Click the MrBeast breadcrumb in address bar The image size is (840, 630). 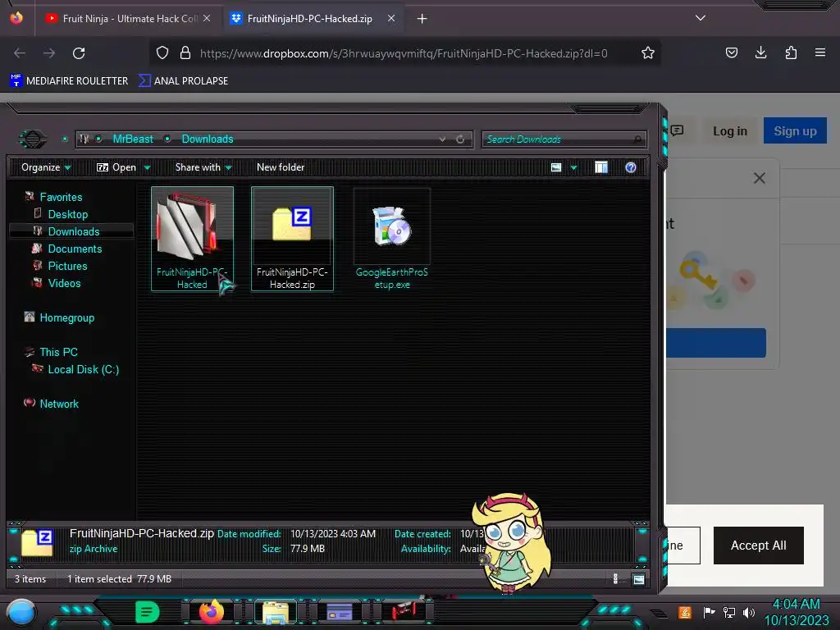(133, 139)
